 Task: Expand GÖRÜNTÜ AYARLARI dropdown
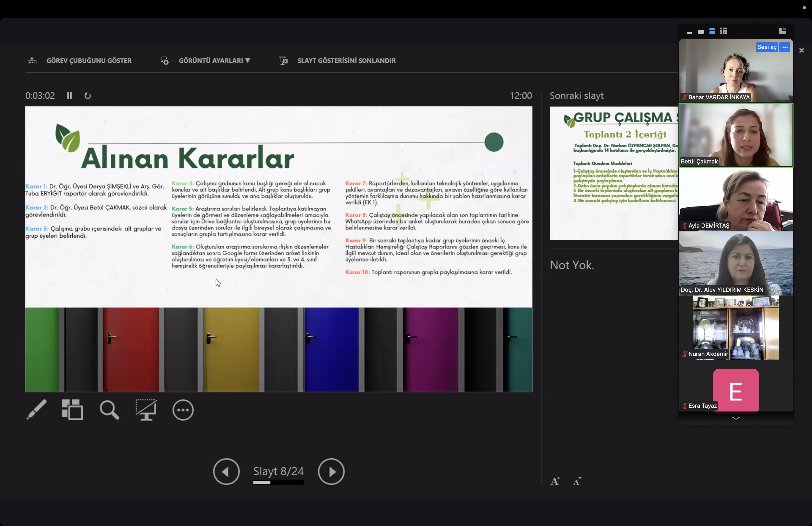click(x=214, y=60)
